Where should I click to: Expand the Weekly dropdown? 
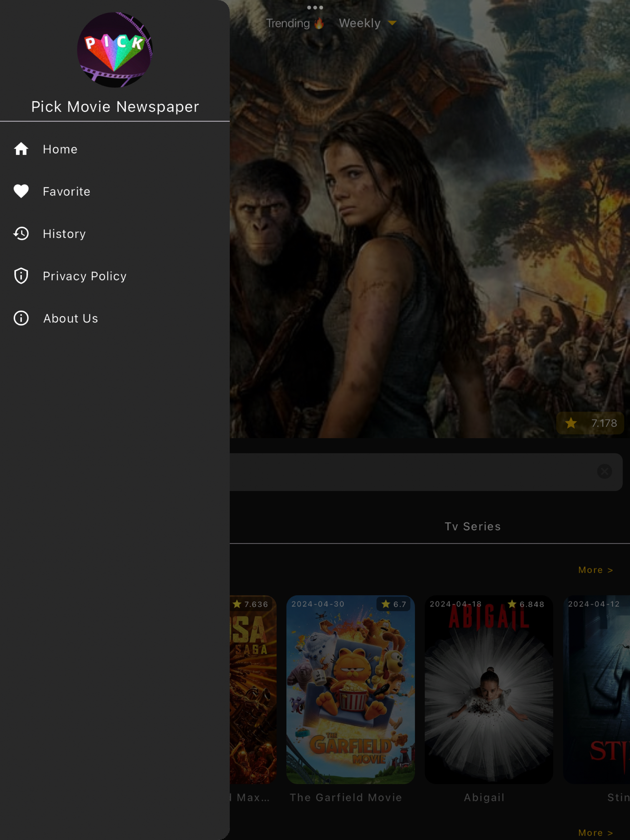[x=367, y=23]
